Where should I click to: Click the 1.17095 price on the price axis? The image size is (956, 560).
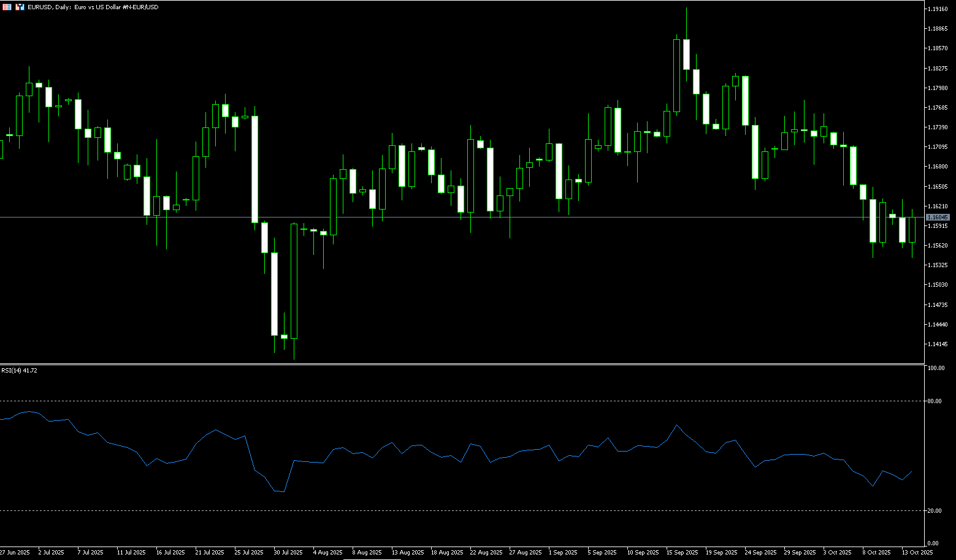point(938,147)
